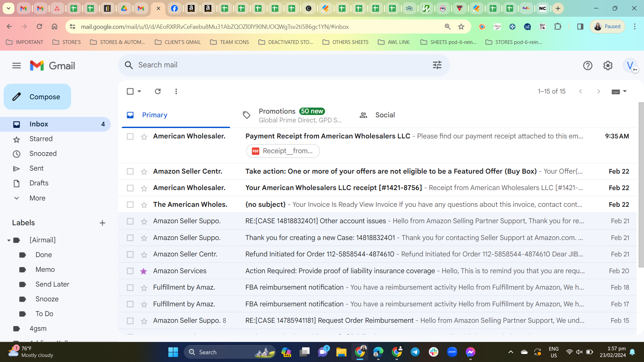Select the (no subject) invoice email checkbox
The width and height of the screenshot is (644, 362).
(x=130, y=205)
